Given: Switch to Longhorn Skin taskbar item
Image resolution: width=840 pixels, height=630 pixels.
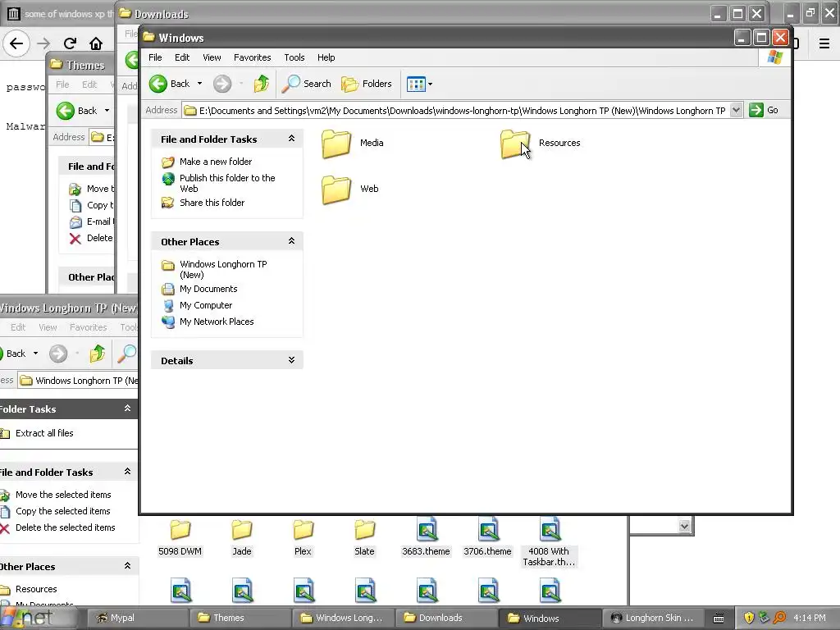Looking at the screenshot, I should pyautogui.click(x=652, y=618).
